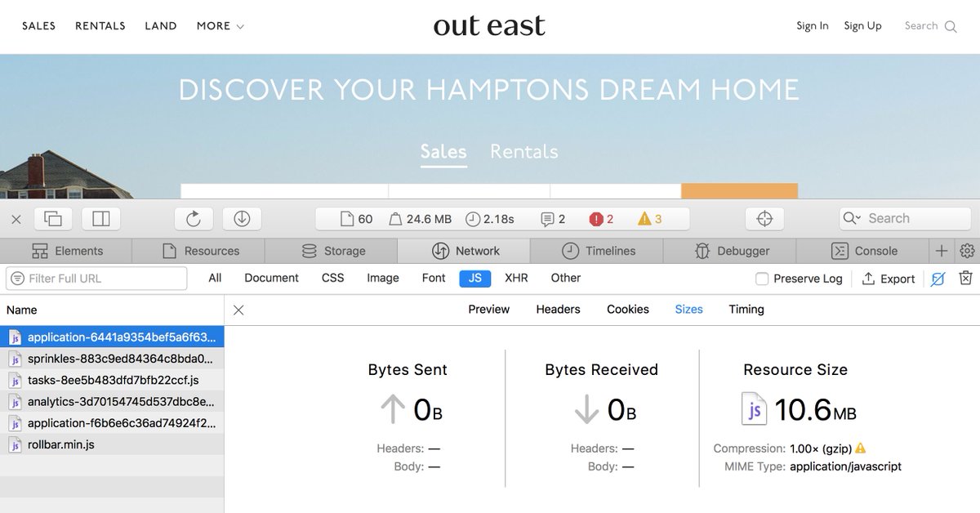Open the Timing detail tab
Viewport: 980px width, 513px height.
click(x=746, y=310)
